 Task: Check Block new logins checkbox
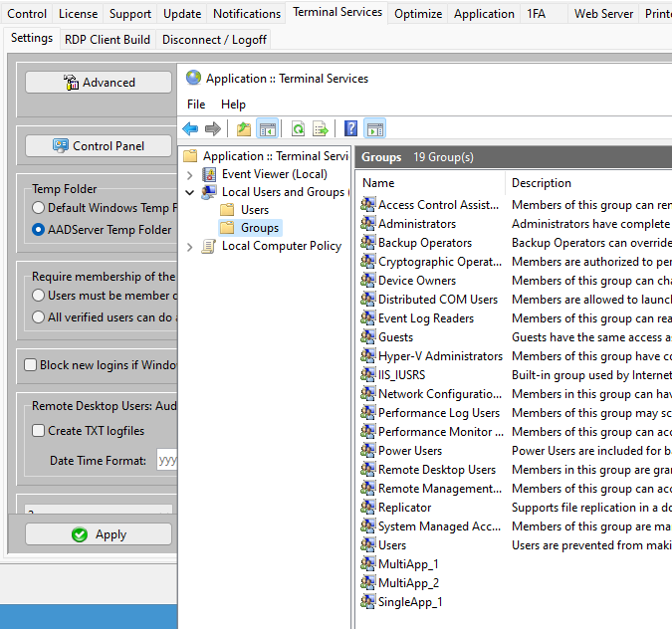click(x=31, y=365)
